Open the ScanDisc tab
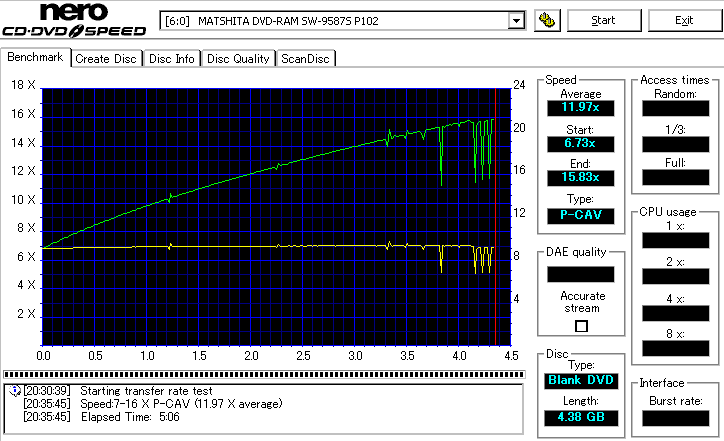The height and width of the screenshot is (441, 724). (305, 59)
